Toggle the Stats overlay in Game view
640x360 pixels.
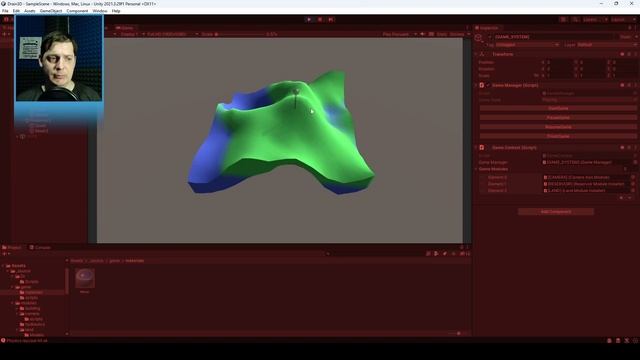point(442,34)
